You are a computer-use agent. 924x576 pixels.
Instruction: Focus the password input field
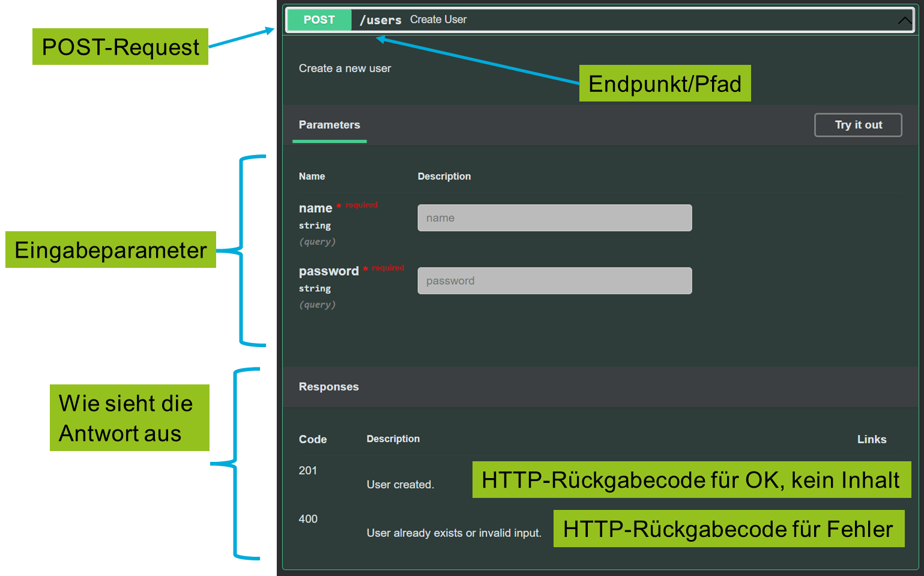554,281
